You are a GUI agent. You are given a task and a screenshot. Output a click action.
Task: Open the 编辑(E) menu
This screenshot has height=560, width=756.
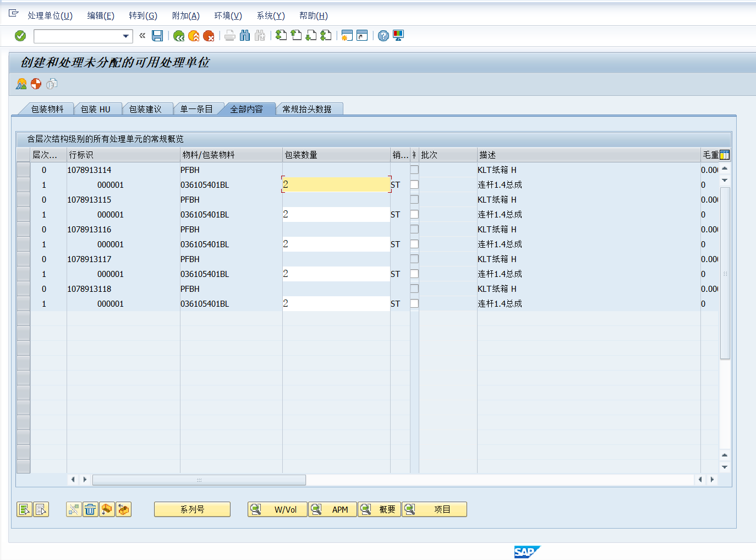coord(101,15)
